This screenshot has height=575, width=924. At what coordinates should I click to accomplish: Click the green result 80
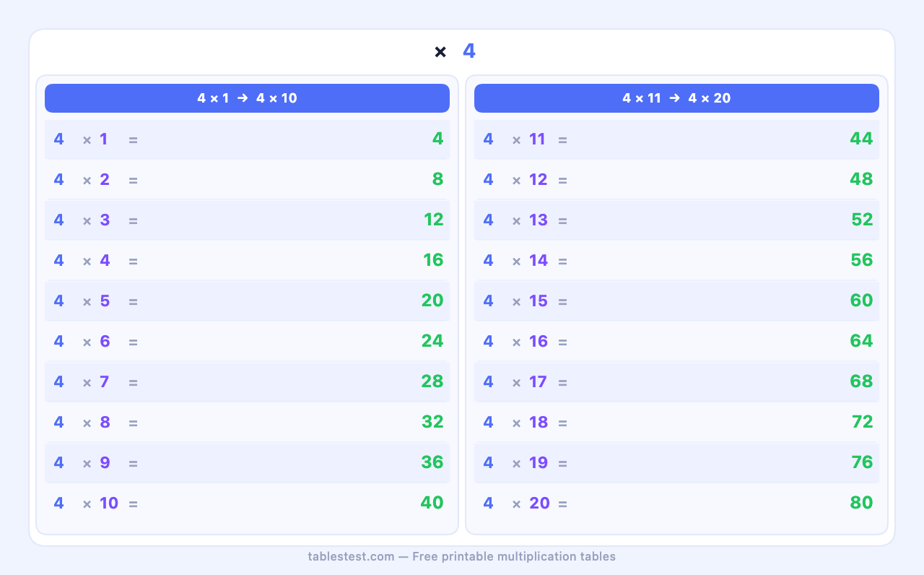point(861,503)
